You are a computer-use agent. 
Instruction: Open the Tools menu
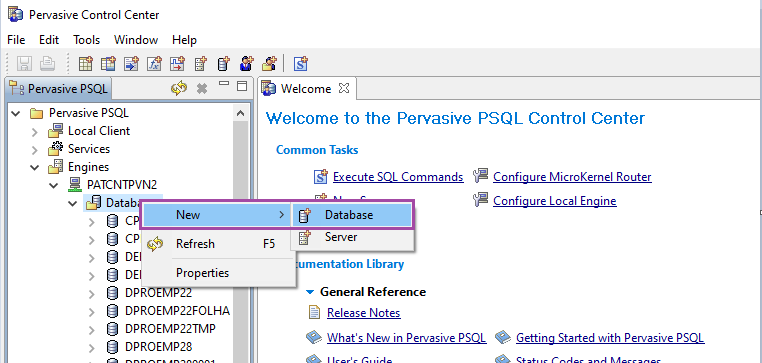coord(87,40)
